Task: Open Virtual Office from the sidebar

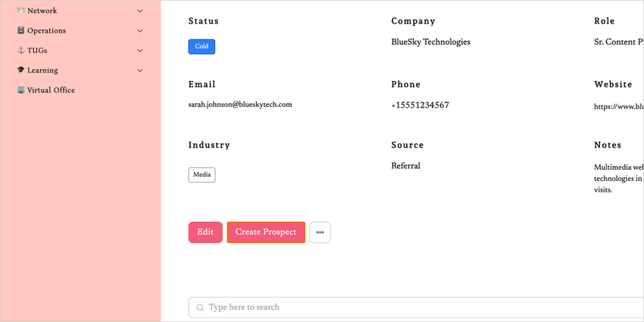Action: [51, 90]
